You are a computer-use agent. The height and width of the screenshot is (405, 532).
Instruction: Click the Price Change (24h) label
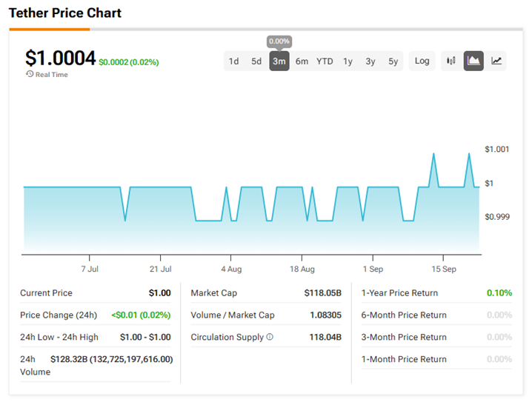(59, 315)
